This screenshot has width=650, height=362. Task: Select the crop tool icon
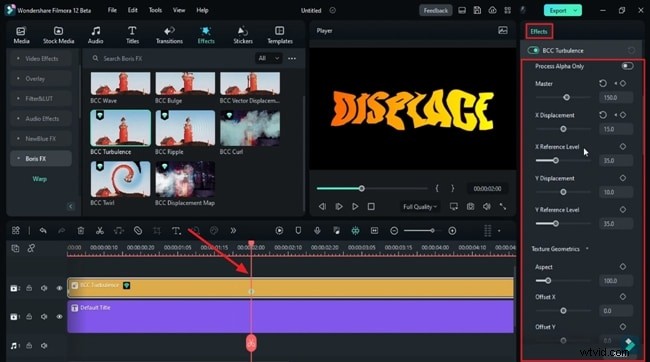[157, 231]
